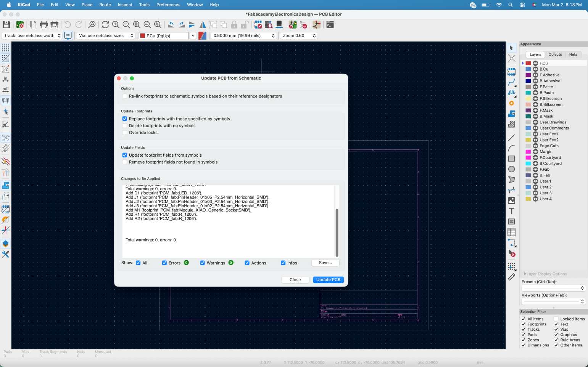Click the changes log vertical scrollbar
This screenshot has height=367, width=588.
click(337, 232)
